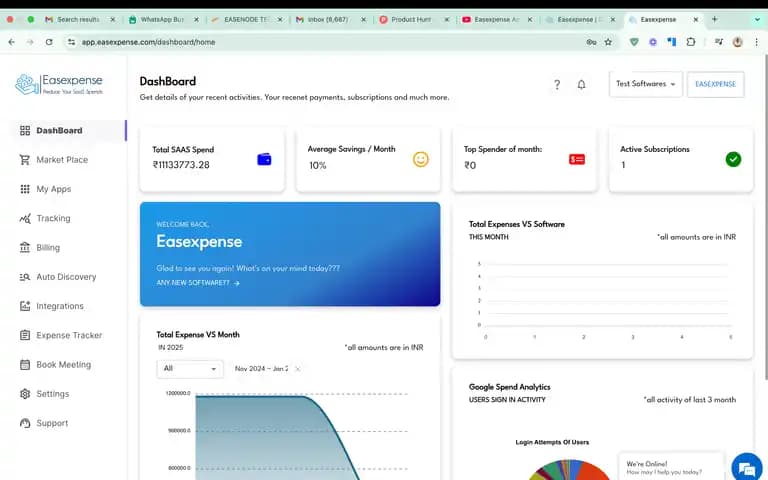Click the Settings gear icon
This screenshot has width=768, height=480.
pyautogui.click(x=25, y=394)
